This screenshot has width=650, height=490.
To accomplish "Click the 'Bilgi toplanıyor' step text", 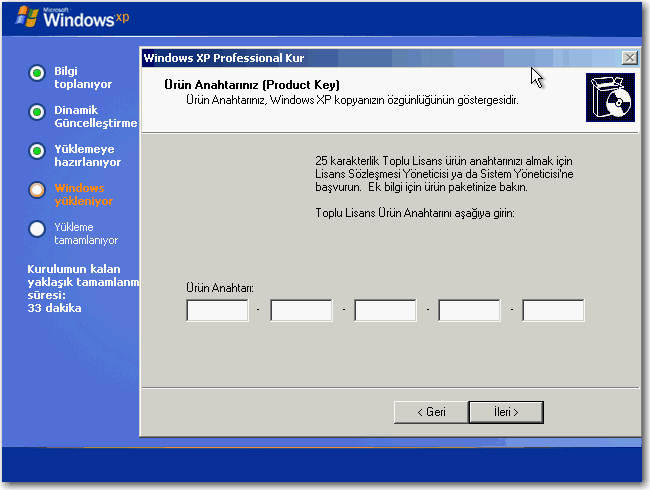I will pyautogui.click(x=83, y=78).
